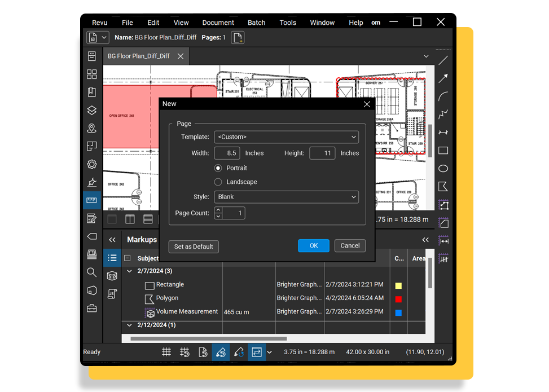
Task: Click the red color swatch for Polygon
Action: (x=398, y=299)
